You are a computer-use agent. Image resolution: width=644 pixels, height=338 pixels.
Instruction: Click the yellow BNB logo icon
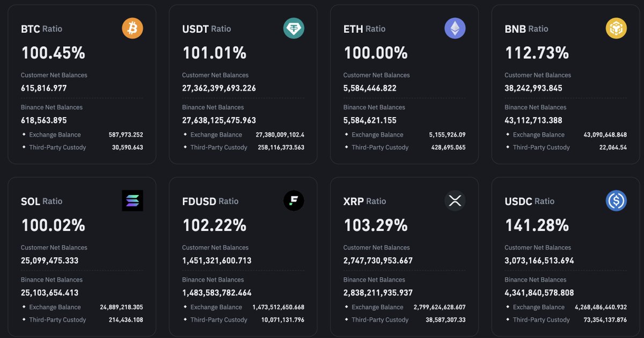pyautogui.click(x=616, y=28)
